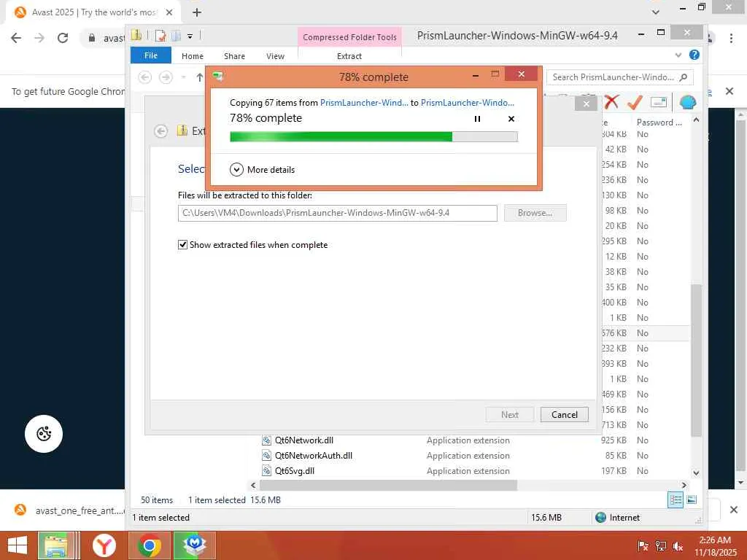This screenshot has height=560, width=747.
Task: Click the blue shell toolbar icon
Action: point(687,102)
